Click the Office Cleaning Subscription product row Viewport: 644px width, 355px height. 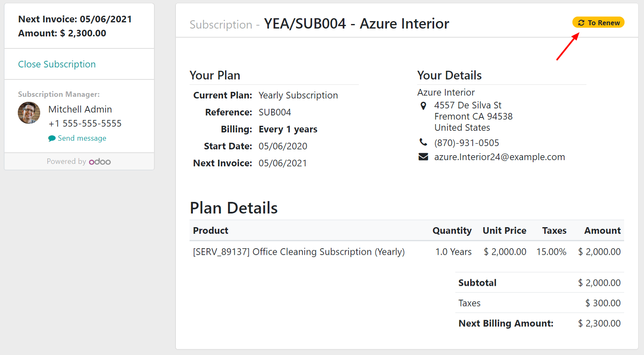point(299,252)
